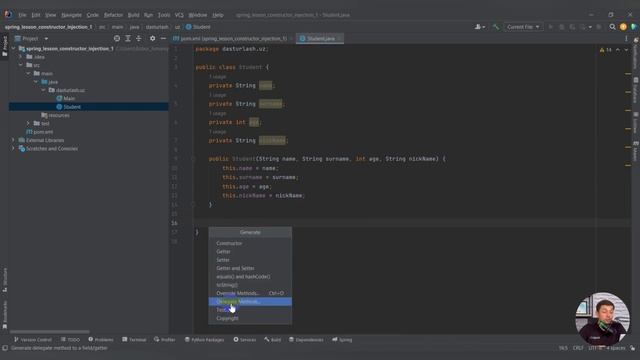640x360 pixels.
Task: Open the Version Control tool window
Action: (x=33, y=340)
